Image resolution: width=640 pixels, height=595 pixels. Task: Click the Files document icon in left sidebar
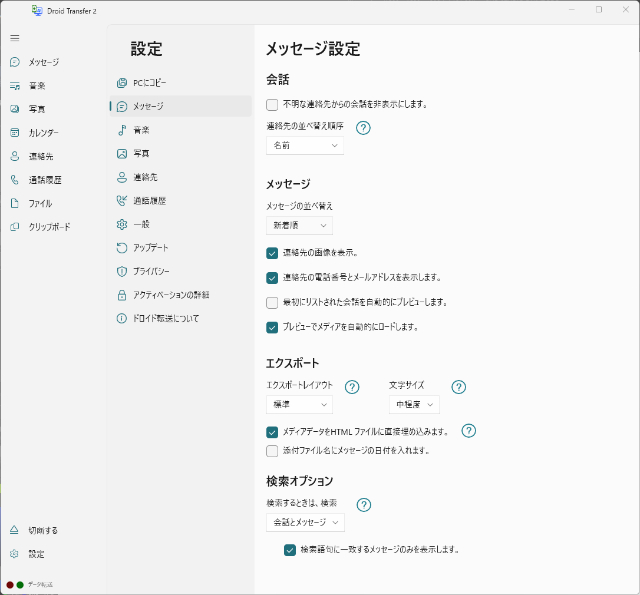(15, 203)
